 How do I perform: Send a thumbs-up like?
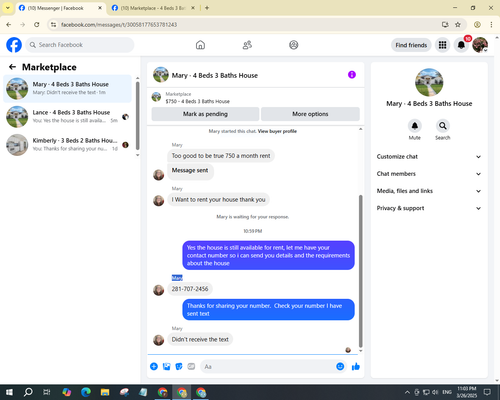click(x=356, y=367)
